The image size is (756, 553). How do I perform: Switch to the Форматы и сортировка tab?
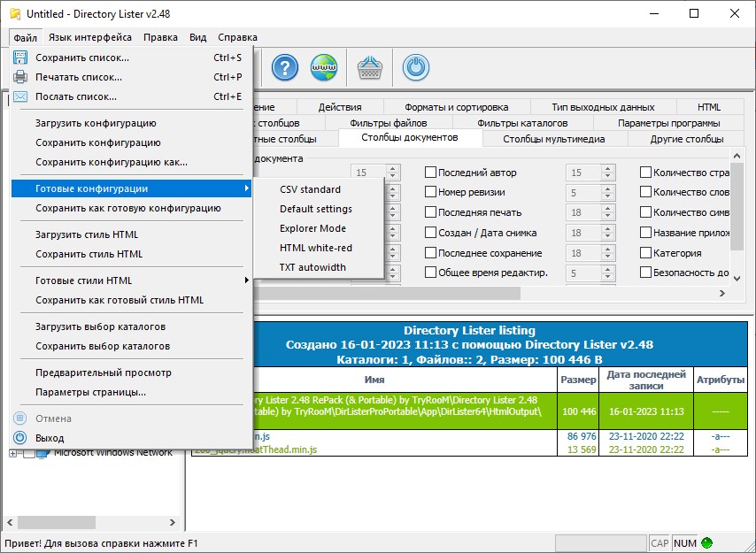[457, 107]
